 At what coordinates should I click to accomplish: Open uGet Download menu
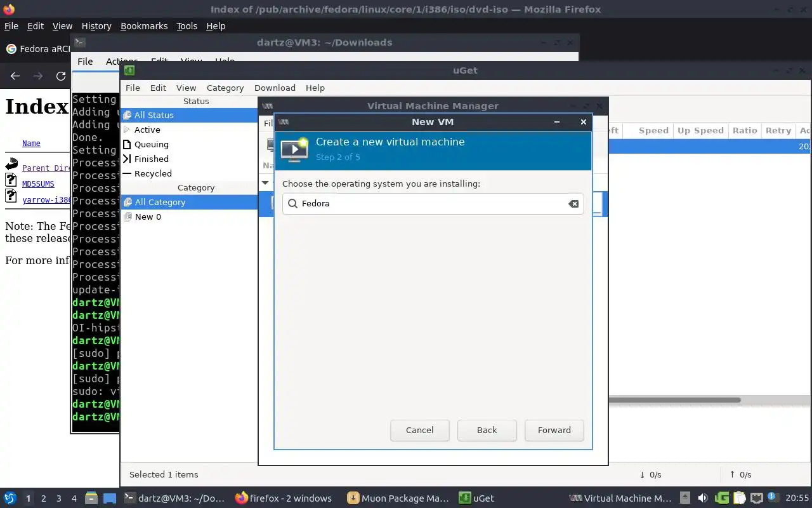tap(275, 88)
